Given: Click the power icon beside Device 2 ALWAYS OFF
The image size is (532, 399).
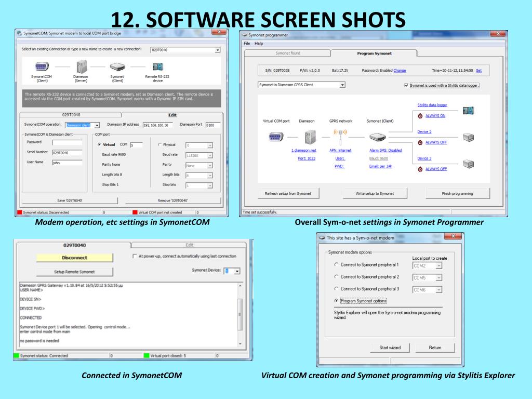Looking at the screenshot, I should click(x=420, y=142).
